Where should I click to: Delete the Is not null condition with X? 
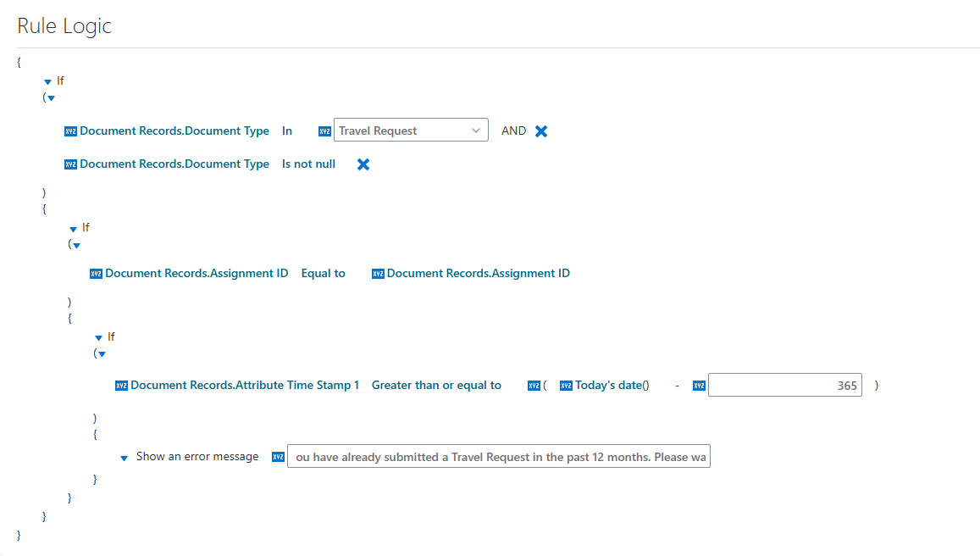(363, 164)
